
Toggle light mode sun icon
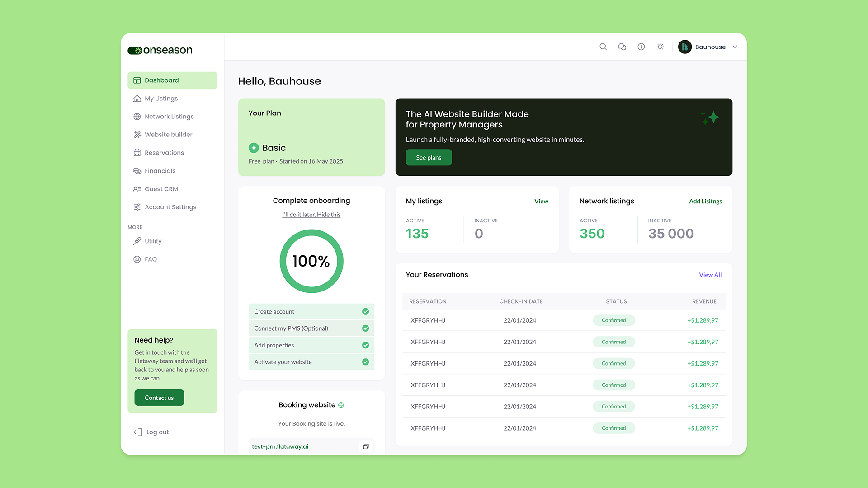pos(660,47)
